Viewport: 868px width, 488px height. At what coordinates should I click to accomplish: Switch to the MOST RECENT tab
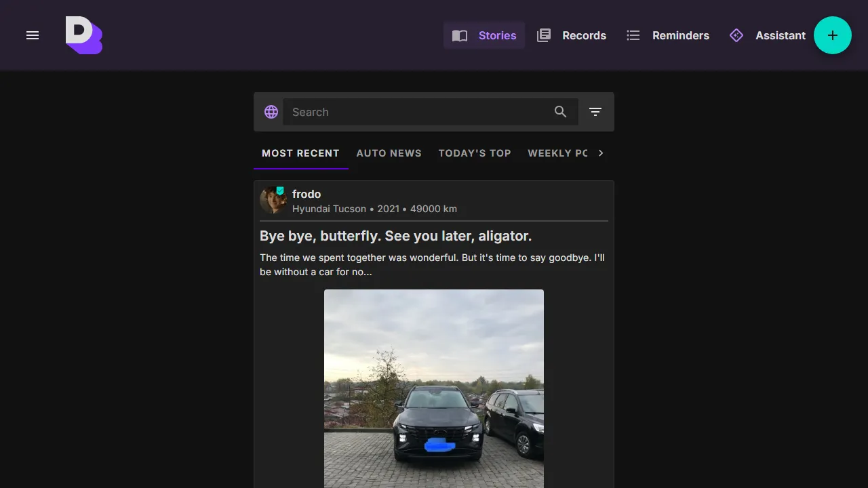click(300, 153)
